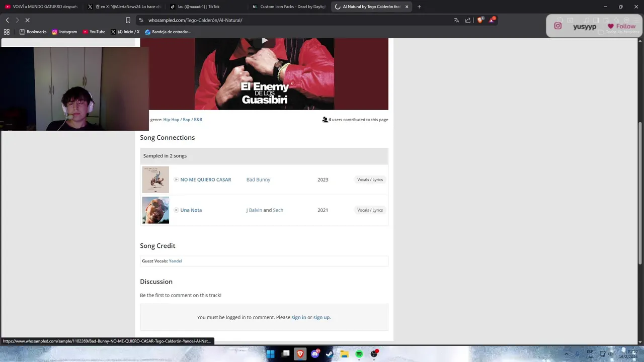The image size is (644, 362).
Task: Click the Follow button on yusyyp overlay
Action: coord(621,26)
